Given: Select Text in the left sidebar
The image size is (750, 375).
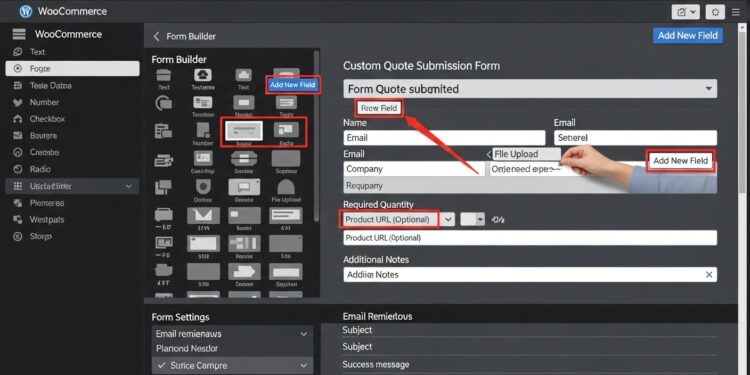Looking at the screenshot, I should [x=37, y=52].
